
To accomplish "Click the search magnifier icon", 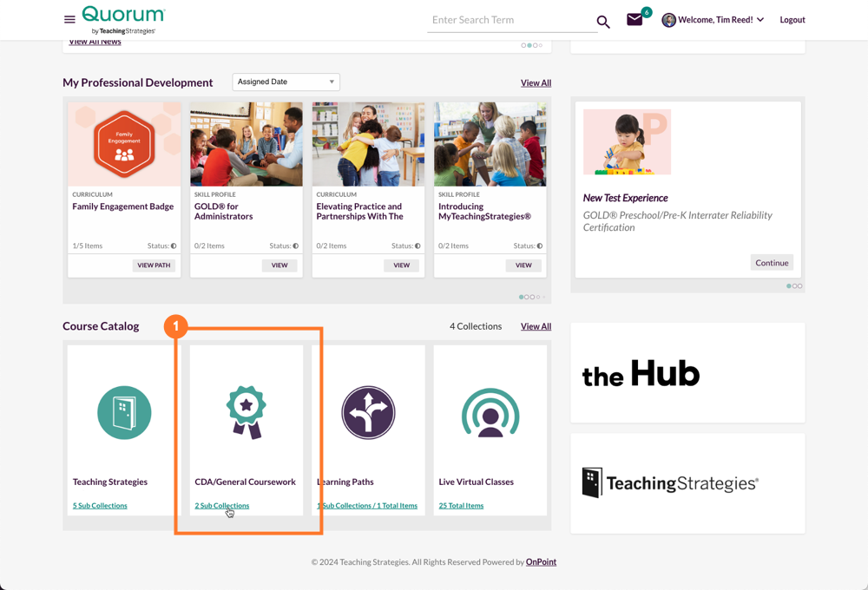I will tap(603, 21).
